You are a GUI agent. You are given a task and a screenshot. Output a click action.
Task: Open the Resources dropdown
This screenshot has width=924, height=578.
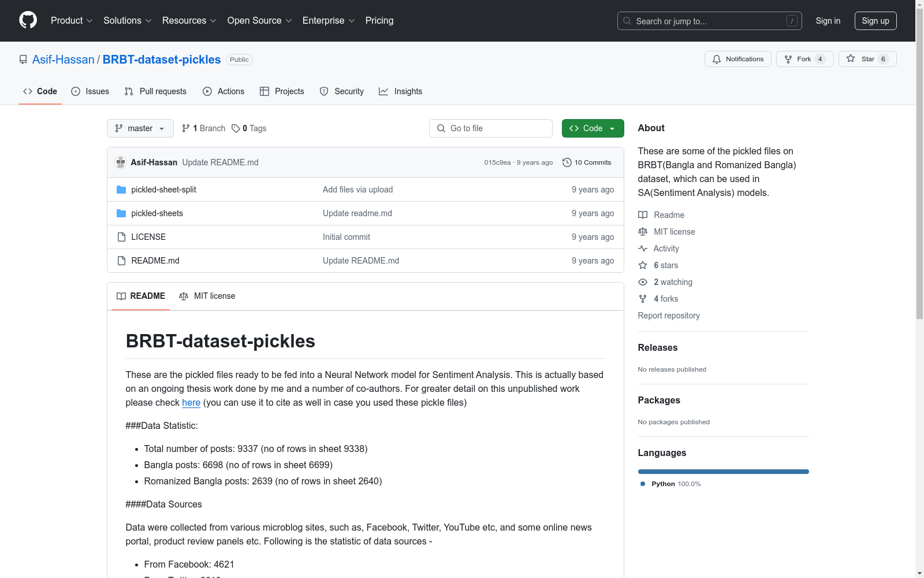click(189, 20)
